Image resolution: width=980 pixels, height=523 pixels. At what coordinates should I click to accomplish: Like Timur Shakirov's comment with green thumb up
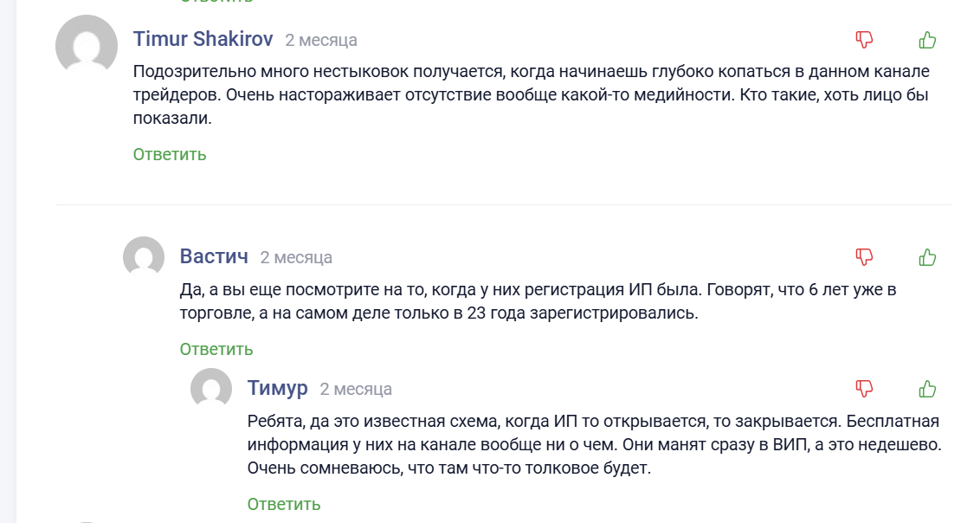[x=926, y=39]
